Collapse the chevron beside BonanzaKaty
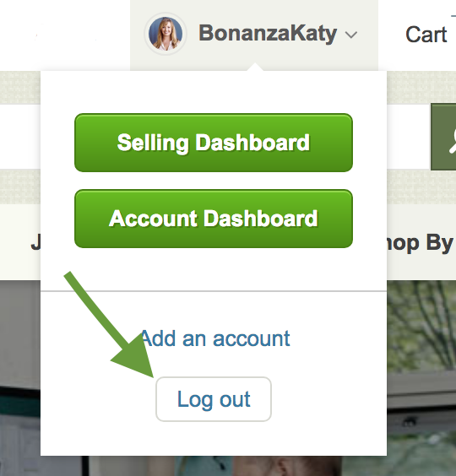 click(351, 35)
